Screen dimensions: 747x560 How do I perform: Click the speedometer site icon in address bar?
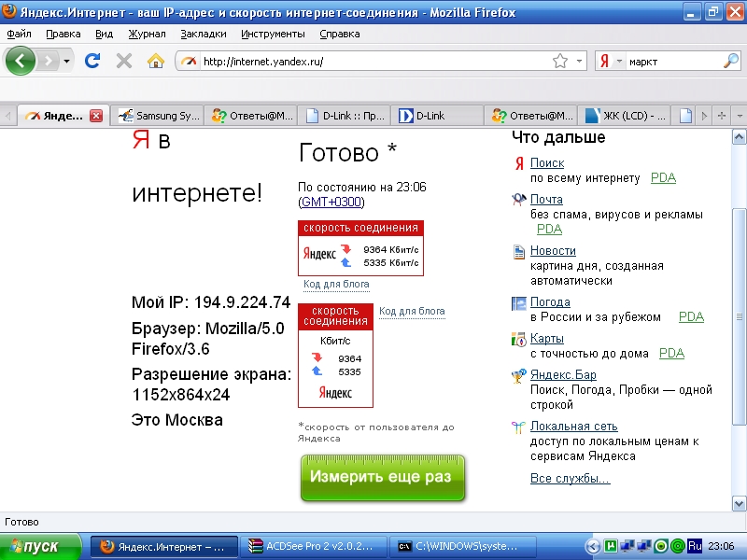coord(189,62)
